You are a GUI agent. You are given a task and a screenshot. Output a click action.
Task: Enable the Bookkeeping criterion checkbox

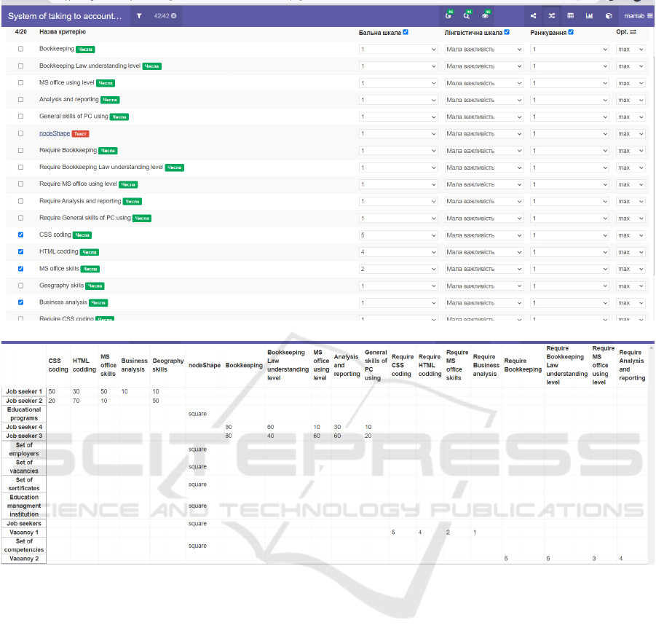pos(20,49)
